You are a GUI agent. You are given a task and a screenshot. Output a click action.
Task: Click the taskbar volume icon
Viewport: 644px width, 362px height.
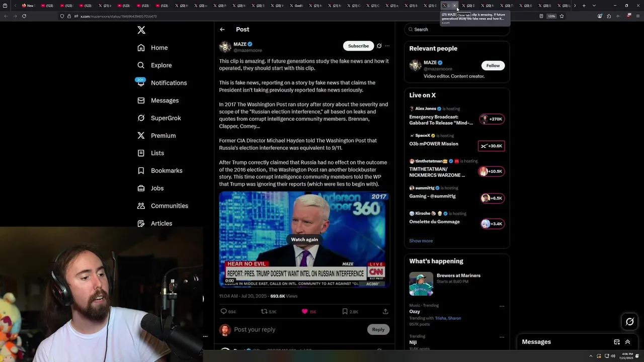613,356
